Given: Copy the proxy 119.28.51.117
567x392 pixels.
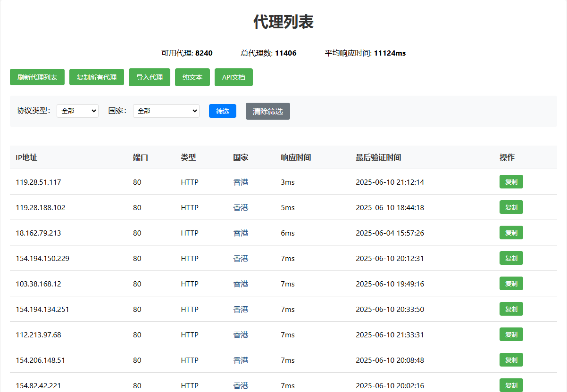Looking at the screenshot, I should 511,181.
